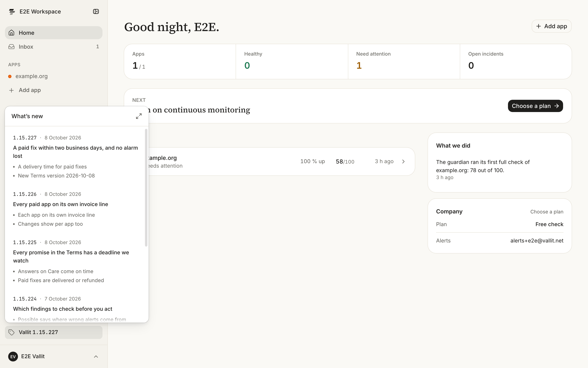Click the 1.15.227 release heading about paid fix
This screenshot has height=368, width=588.
[76, 152]
